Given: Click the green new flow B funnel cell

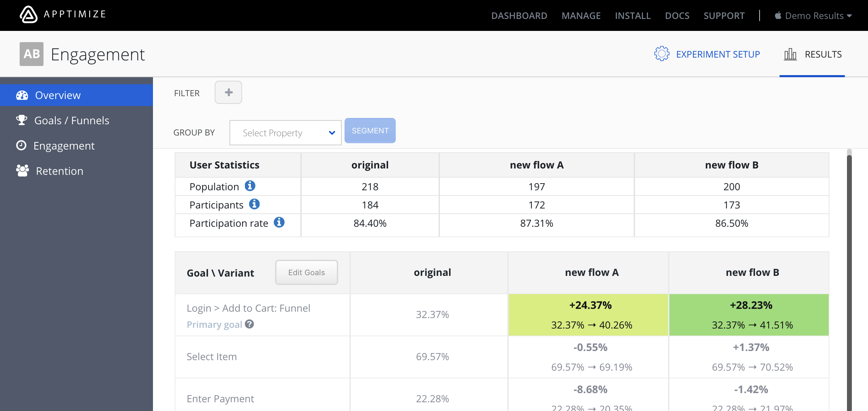Looking at the screenshot, I should click(749, 315).
